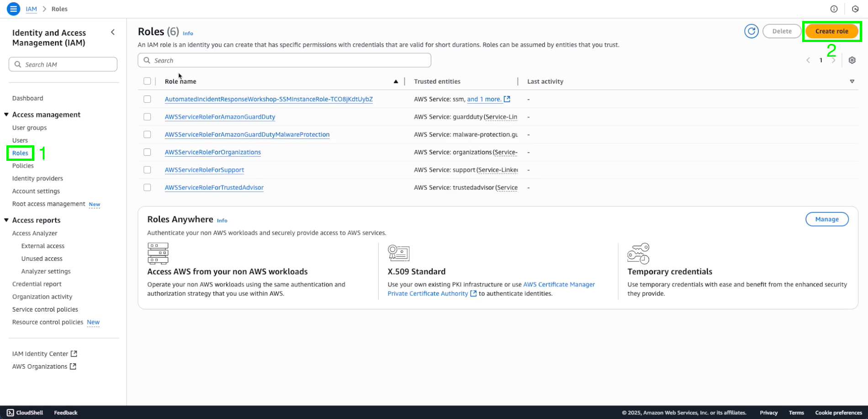The image size is (868, 419).
Task: Check the AWSServiceRoleForOrganizations row checkbox
Action: 147,152
